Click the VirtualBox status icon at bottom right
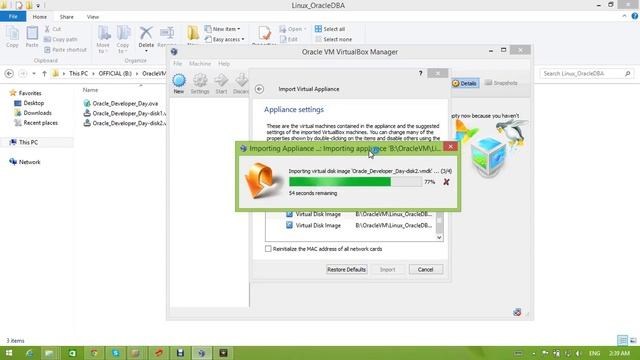Viewport: 640px width, 360px height. click(x=517, y=312)
